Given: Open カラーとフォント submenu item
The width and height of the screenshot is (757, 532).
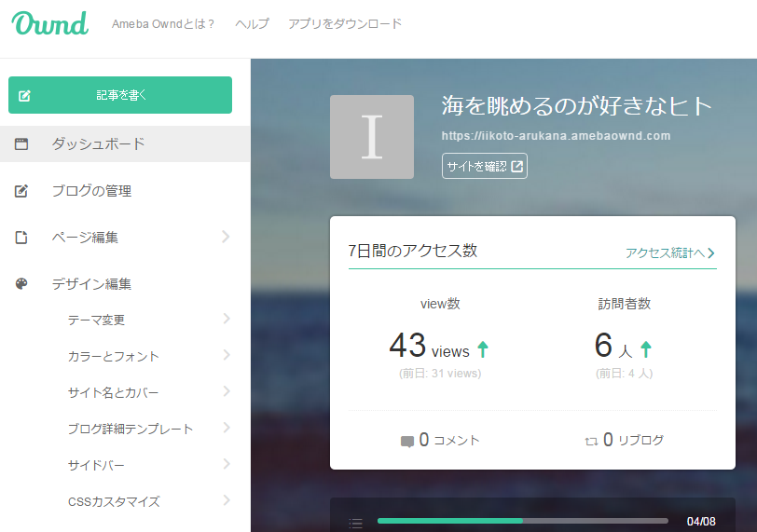Looking at the screenshot, I should click(x=114, y=356).
